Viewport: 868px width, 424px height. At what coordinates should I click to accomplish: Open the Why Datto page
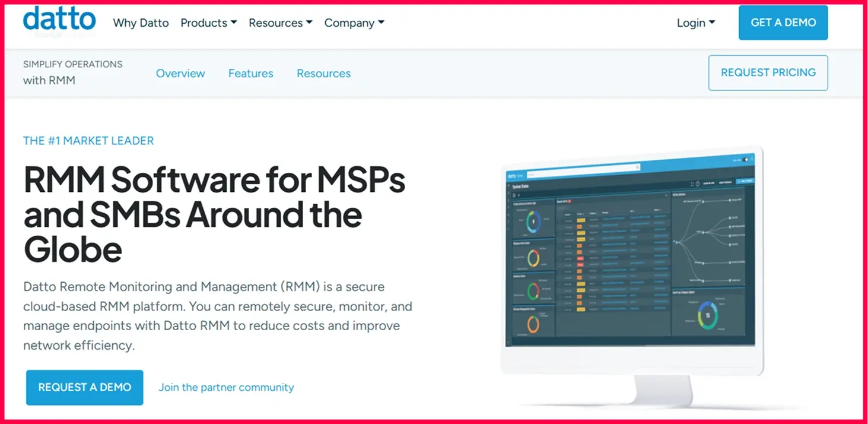[141, 23]
